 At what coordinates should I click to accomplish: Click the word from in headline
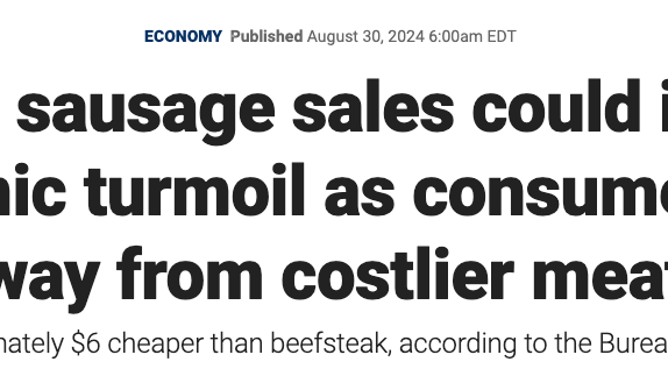pyautogui.click(x=190, y=273)
